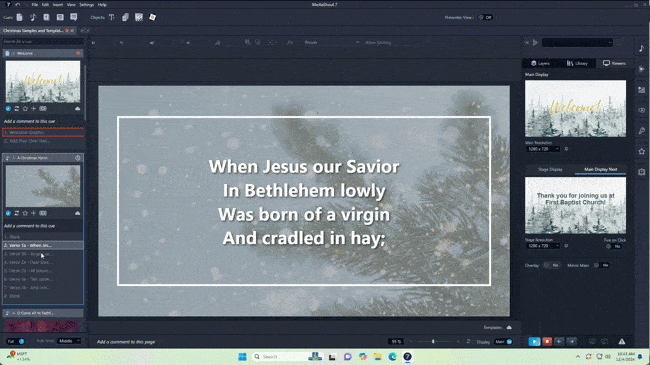Click Templates label at bottom of editor

492,328
